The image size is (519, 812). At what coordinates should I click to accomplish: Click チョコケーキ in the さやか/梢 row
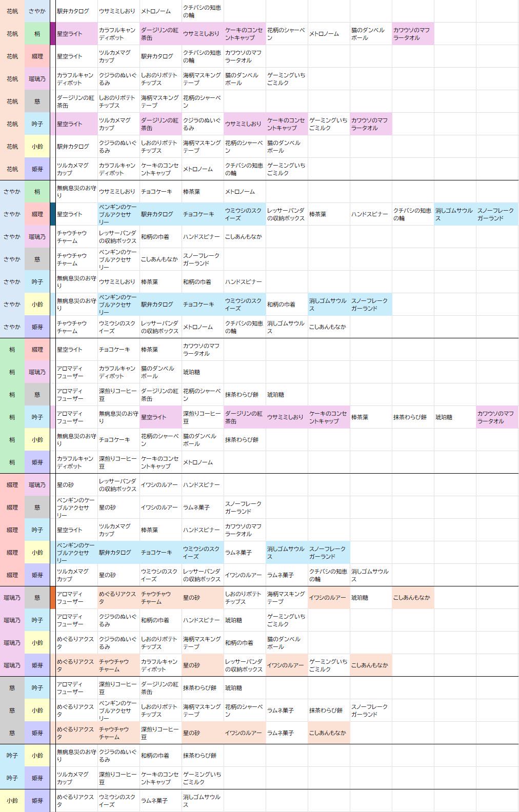point(156,192)
